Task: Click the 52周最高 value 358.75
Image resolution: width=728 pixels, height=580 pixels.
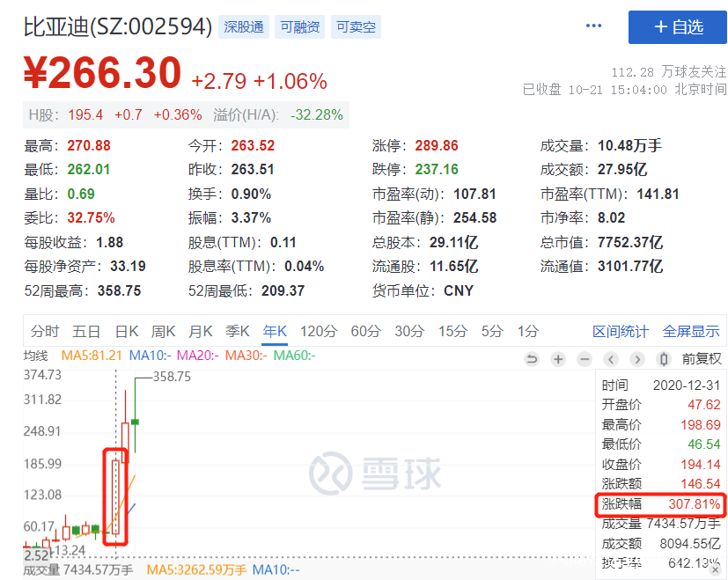Action: coord(119,291)
